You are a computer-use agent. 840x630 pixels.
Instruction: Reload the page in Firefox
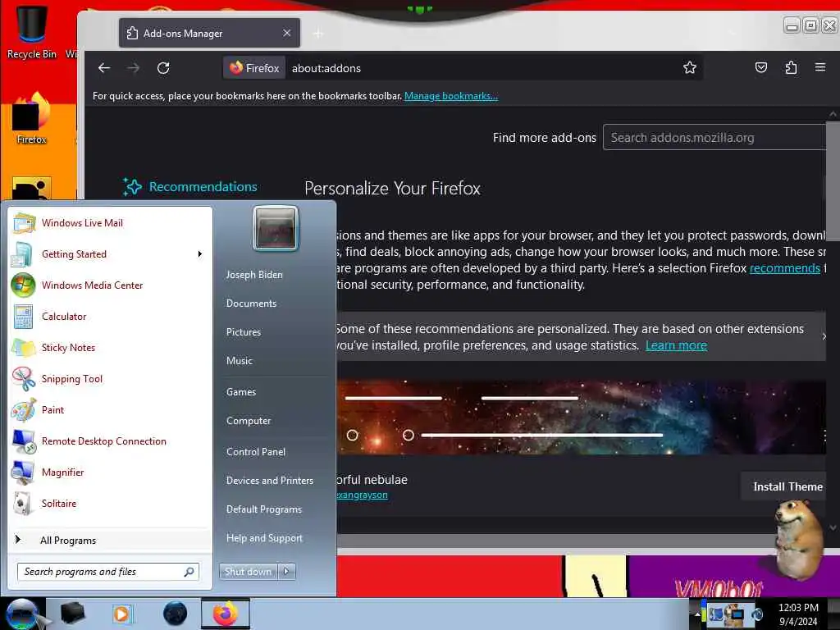(163, 68)
